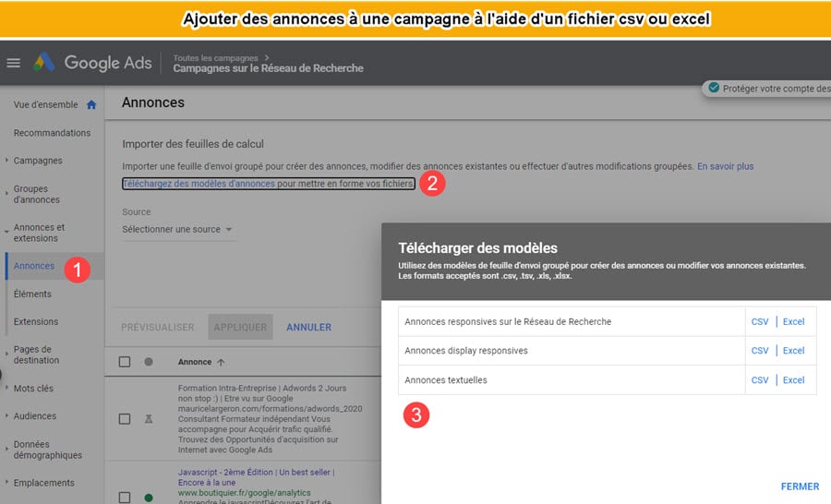Click the Protéger votre compte notification
The image size is (831, 504).
(x=767, y=89)
